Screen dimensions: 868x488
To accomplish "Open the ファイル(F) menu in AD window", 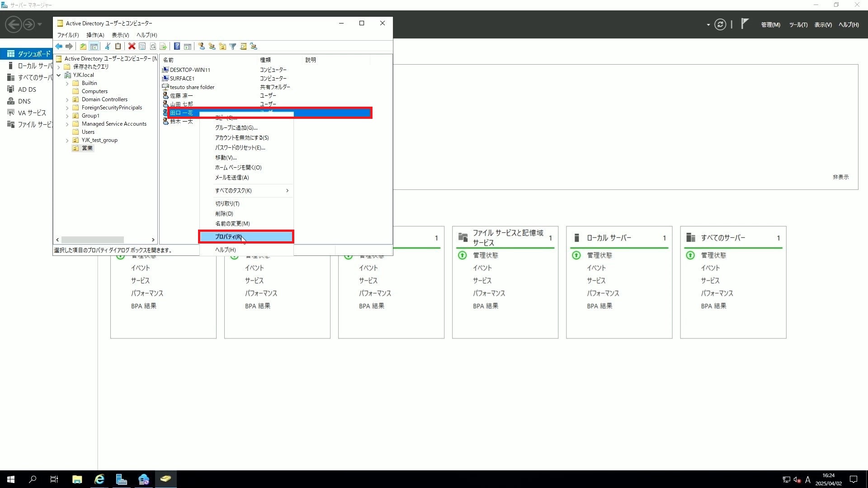I will point(68,35).
